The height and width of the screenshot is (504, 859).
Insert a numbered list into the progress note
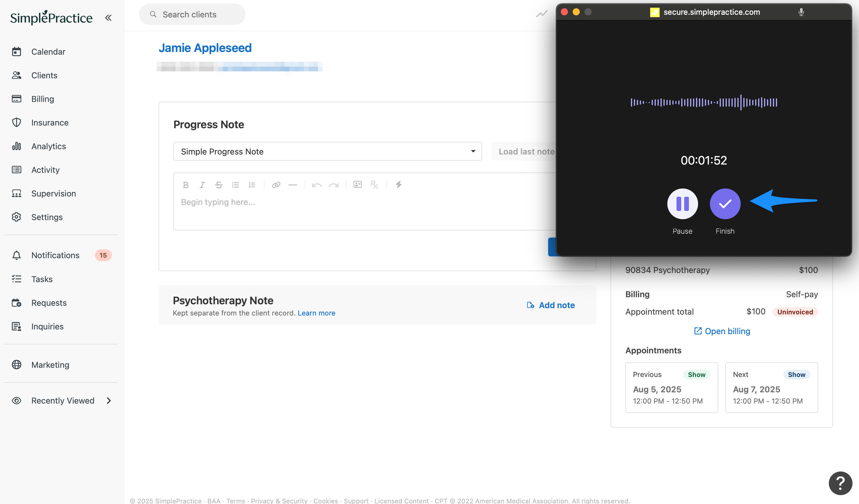pyautogui.click(x=252, y=185)
